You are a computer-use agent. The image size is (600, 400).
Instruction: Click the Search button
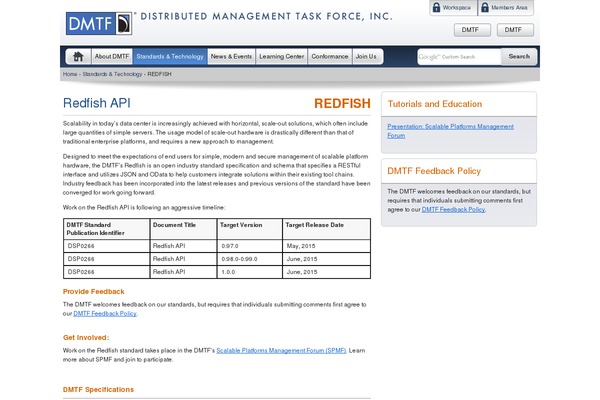pos(519,57)
